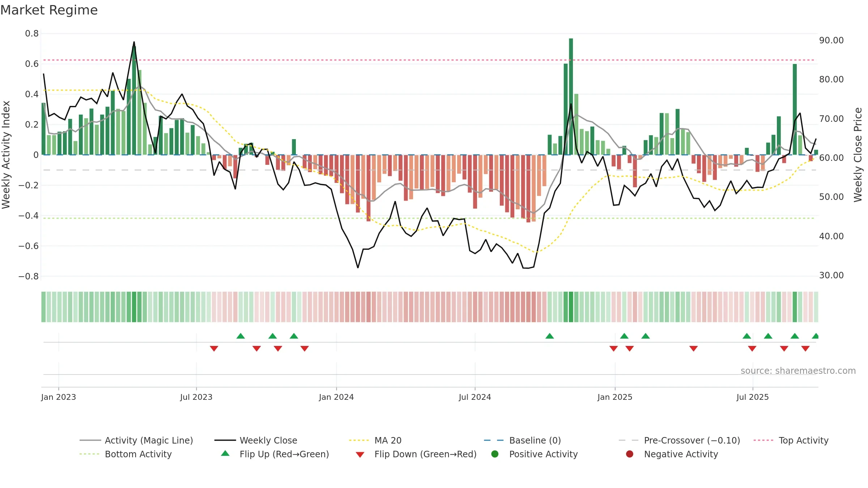Click the Jan 2024 x-axis label
This screenshot has height=488, width=868.
pyautogui.click(x=336, y=397)
